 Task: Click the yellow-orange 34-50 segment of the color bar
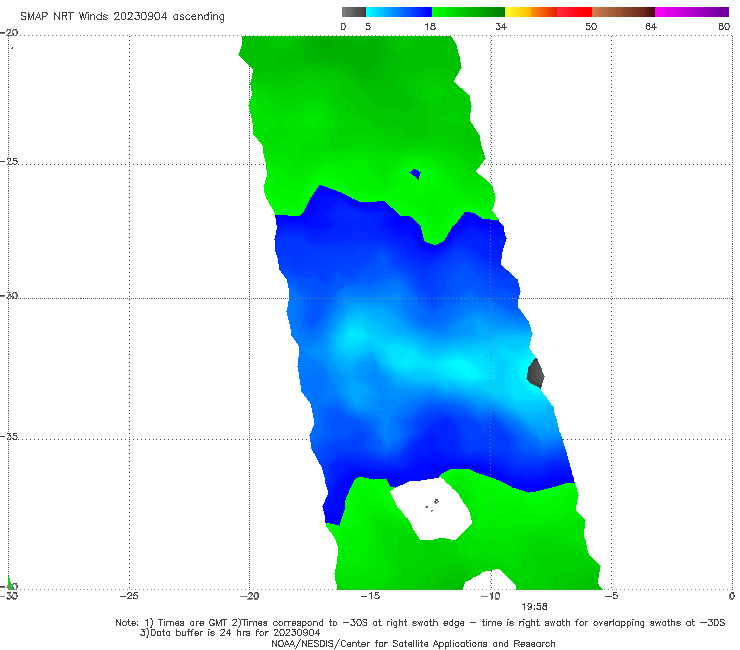click(x=548, y=12)
